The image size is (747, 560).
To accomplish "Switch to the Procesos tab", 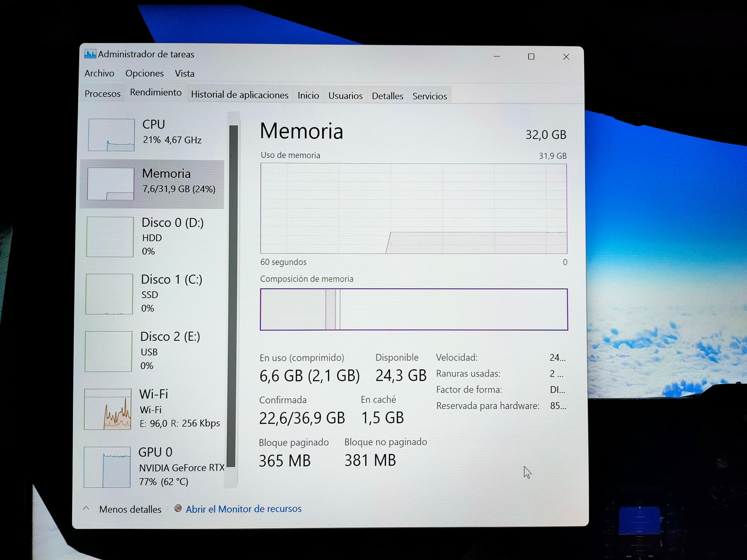I will point(102,94).
